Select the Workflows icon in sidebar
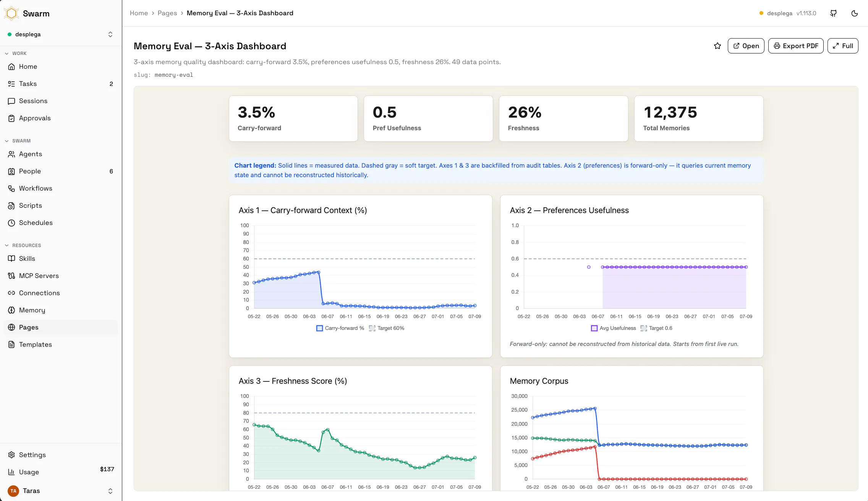This screenshot has width=868, height=501. click(x=11, y=188)
